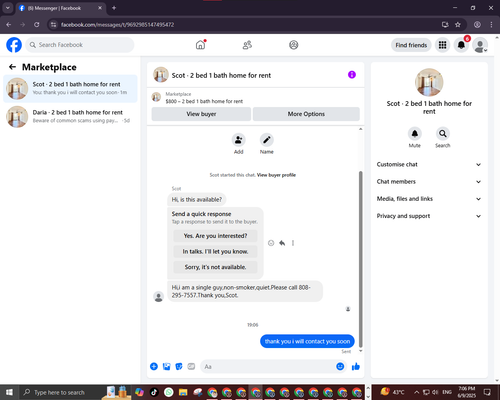Show hidden system tray icons chevron
This screenshot has width=500, height=400.
coord(417,392)
